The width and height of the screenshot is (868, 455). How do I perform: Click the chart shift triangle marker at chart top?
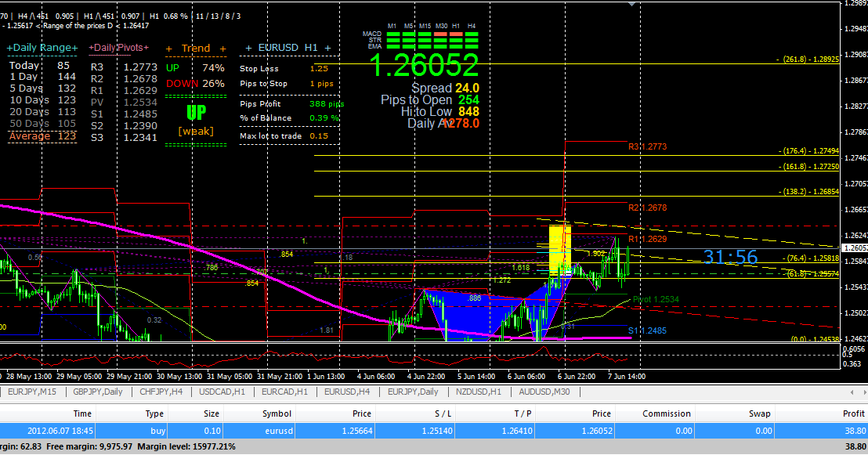[631, 4]
